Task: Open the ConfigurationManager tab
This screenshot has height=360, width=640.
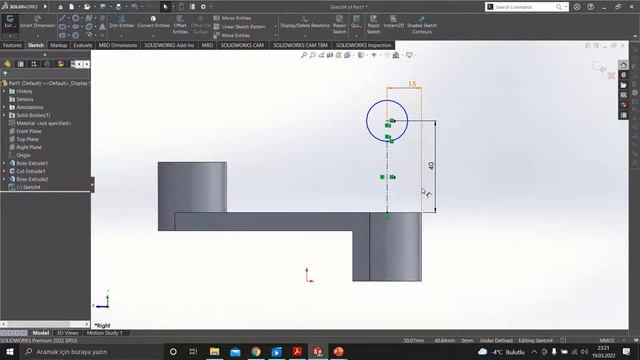Action: click(34, 64)
